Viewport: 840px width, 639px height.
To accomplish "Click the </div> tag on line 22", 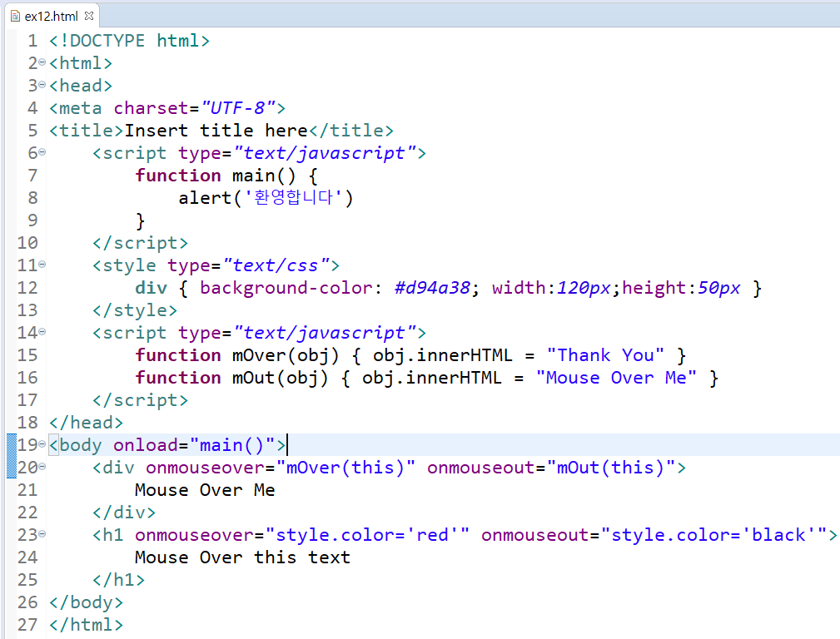I will click(124, 513).
